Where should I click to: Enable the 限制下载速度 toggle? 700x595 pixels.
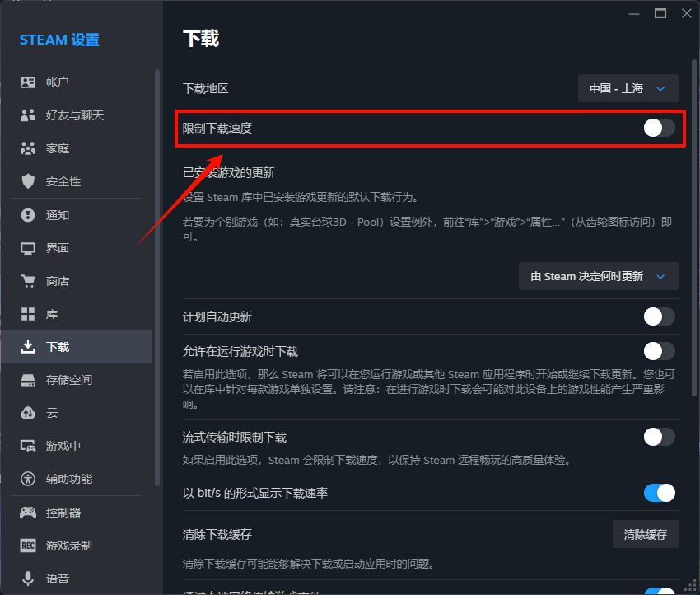tap(659, 129)
